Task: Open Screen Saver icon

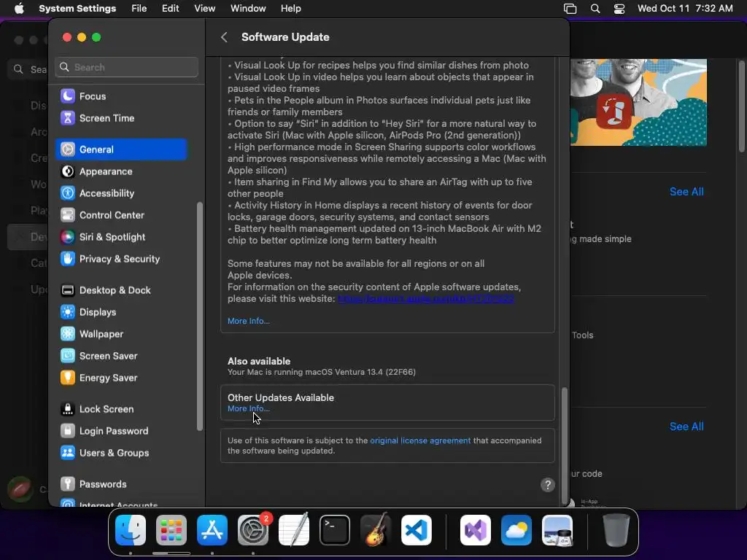Action: coord(68,356)
